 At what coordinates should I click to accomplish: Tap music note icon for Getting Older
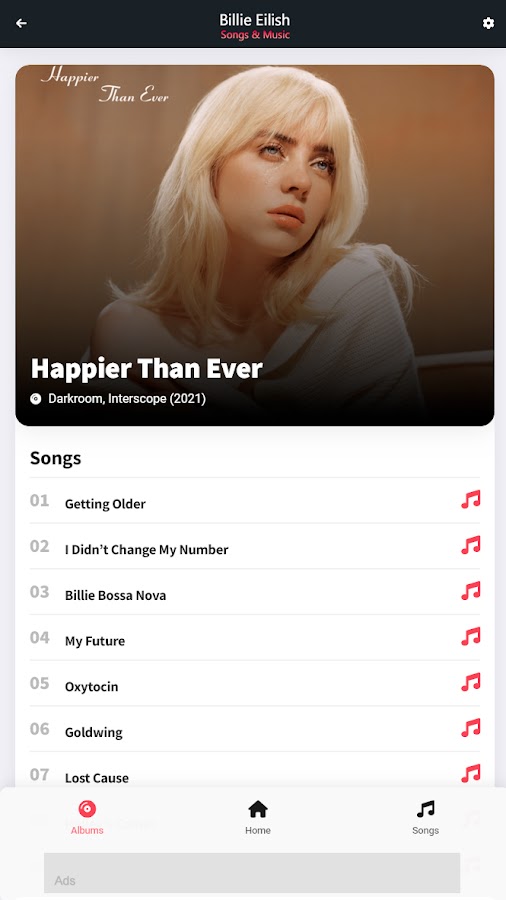point(470,500)
